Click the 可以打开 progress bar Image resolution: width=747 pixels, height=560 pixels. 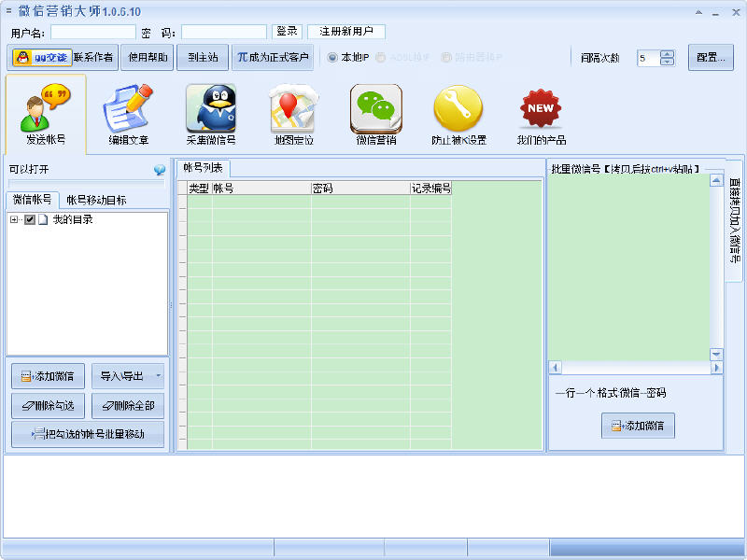click(86, 183)
